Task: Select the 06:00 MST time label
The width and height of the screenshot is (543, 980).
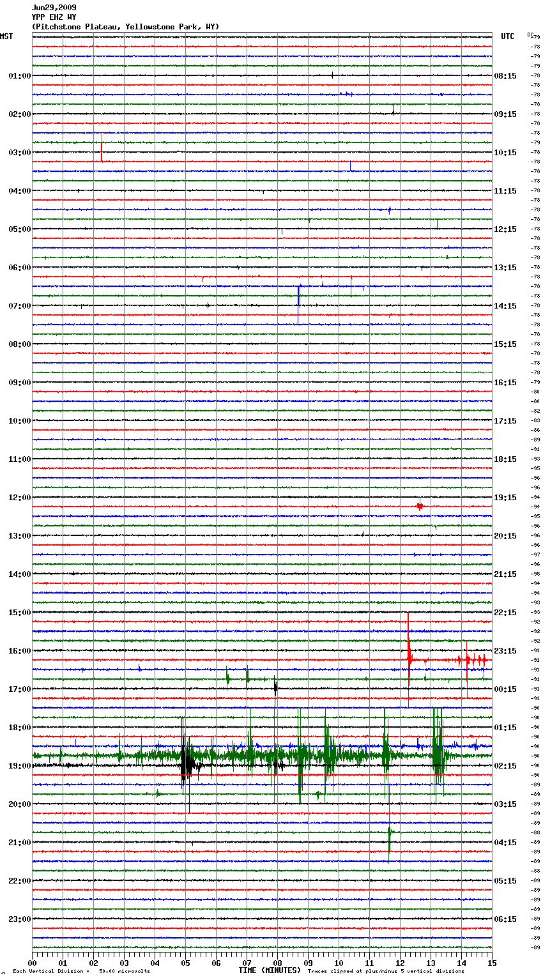Action: (x=20, y=268)
